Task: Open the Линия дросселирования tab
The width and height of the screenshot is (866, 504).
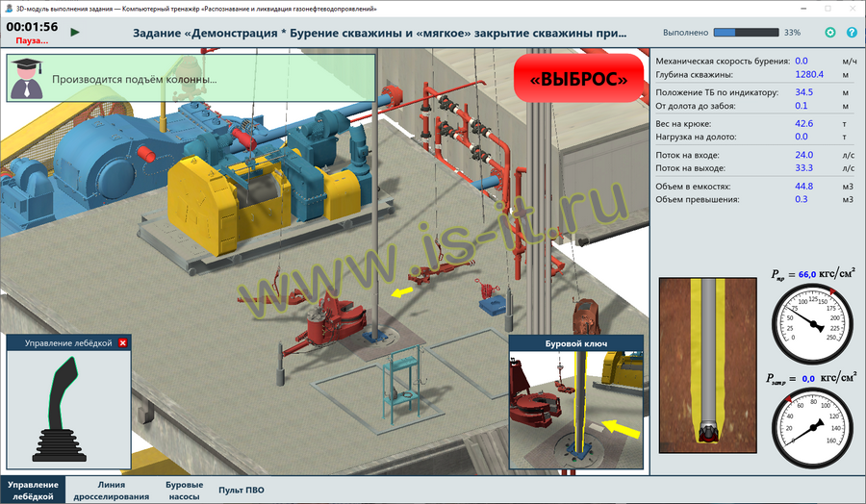Action: point(111,491)
